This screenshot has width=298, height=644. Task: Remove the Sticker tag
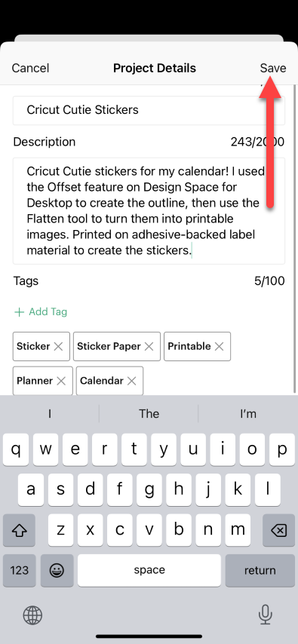click(x=58, y=347)
